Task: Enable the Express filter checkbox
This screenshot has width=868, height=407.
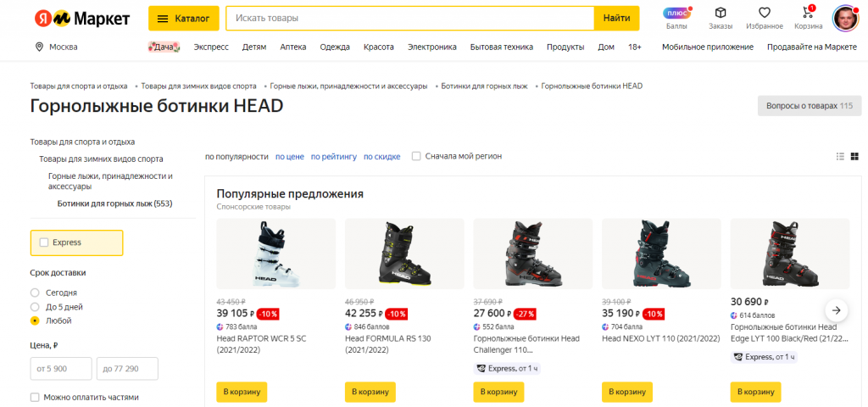Action: tap(44, 243)
